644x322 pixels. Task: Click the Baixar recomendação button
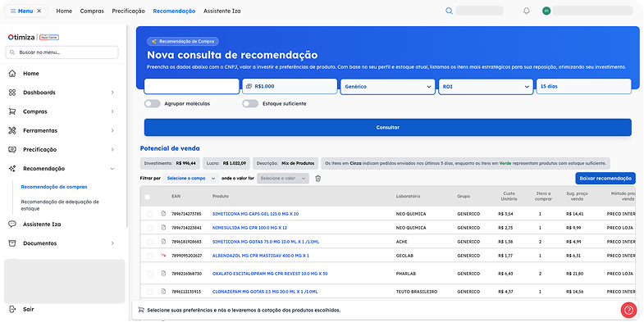click(x=605, y=179)
